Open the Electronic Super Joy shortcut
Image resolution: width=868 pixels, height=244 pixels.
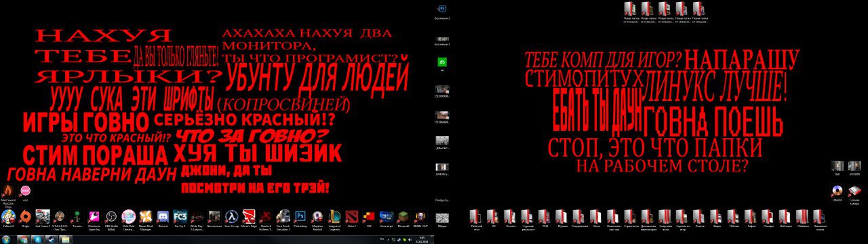[94, 220]
